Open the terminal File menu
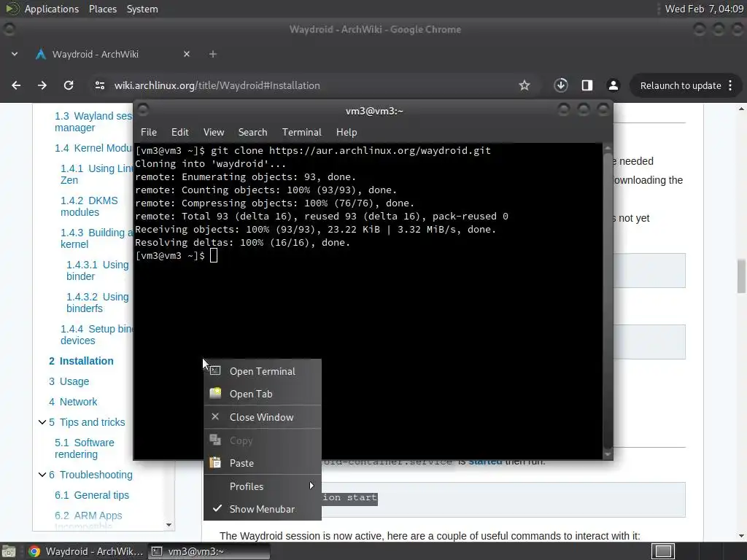Screen dimensions: 747x560 point(149,132)
